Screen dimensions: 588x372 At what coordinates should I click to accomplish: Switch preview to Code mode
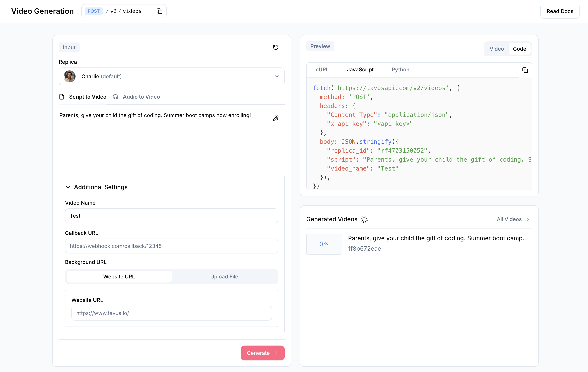519,49
